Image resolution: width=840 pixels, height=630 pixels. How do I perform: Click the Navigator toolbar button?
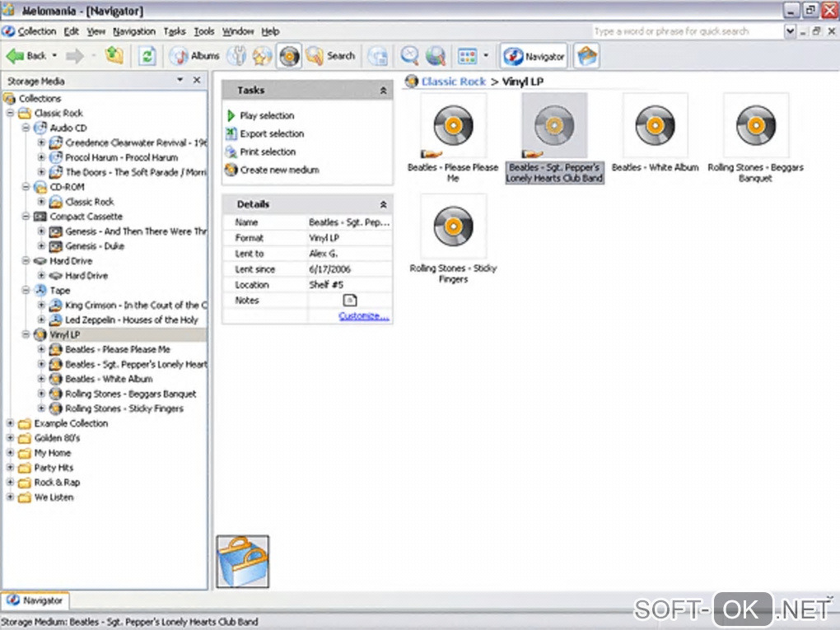click(x=534, y=56)
